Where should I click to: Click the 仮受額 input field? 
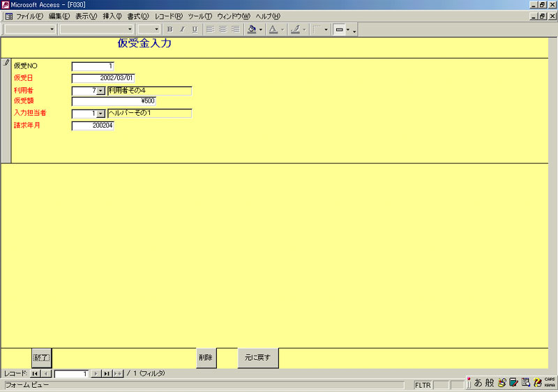pos(114,101)
